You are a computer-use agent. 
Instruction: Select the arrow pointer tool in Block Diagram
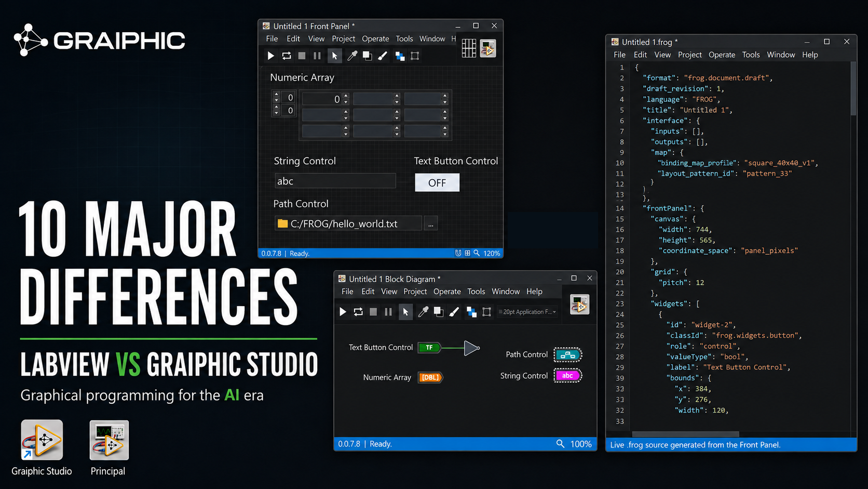(x=405, y=312)
